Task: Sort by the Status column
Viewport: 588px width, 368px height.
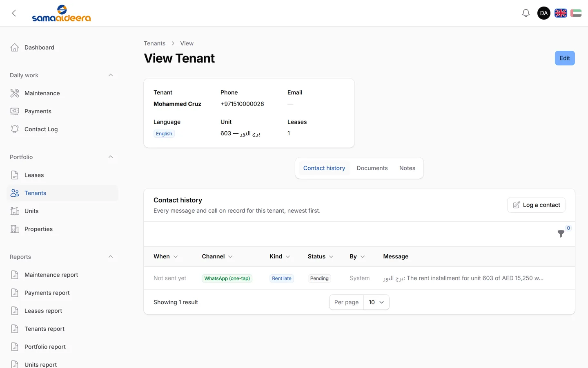Action: [321, 256]
